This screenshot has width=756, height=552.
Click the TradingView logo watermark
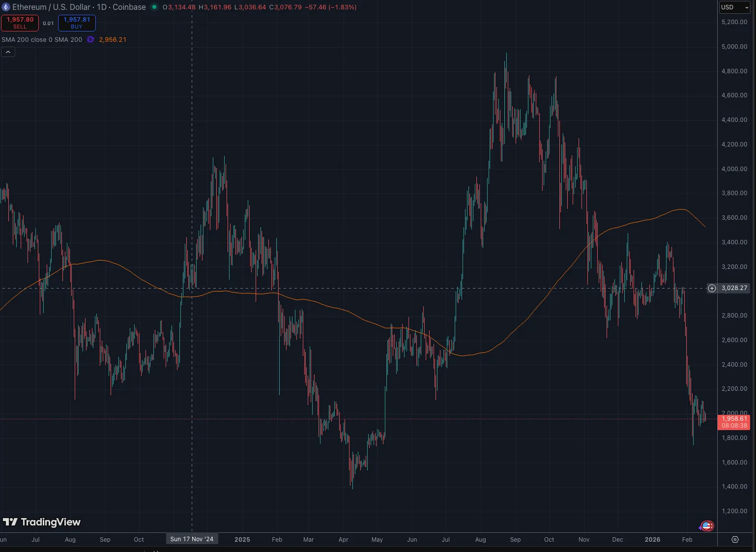(42, 522)
